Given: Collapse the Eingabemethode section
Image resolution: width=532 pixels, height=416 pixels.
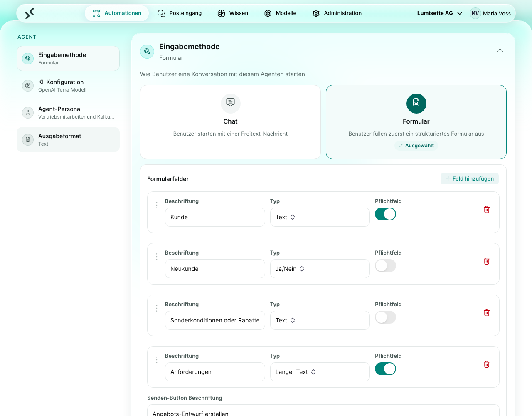Looking at the screenshot, I should [500, 50].
